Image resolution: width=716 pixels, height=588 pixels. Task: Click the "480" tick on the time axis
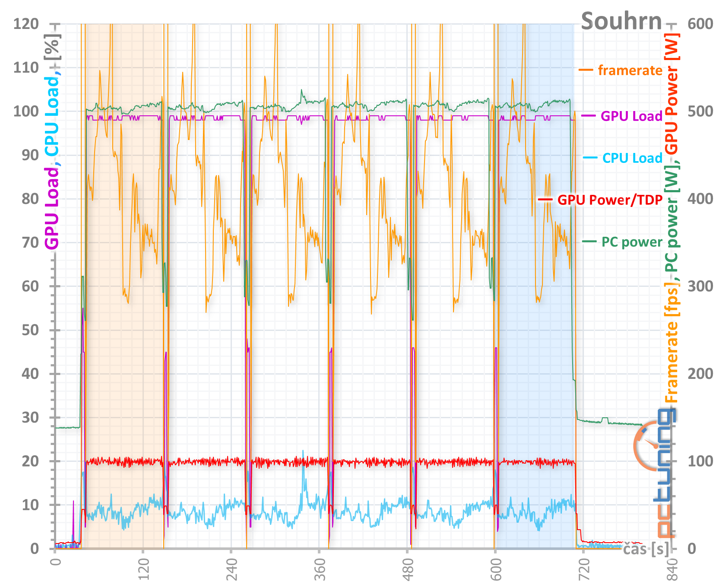click(x=408, y=569)
